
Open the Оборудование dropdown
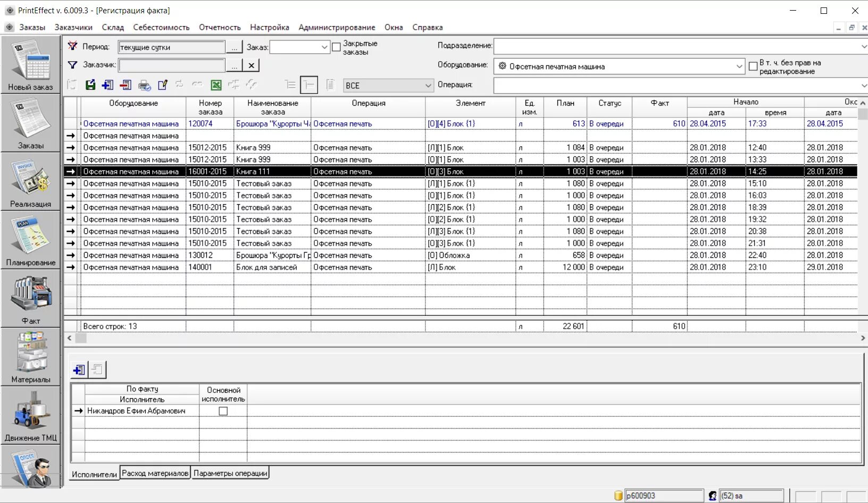739,66
